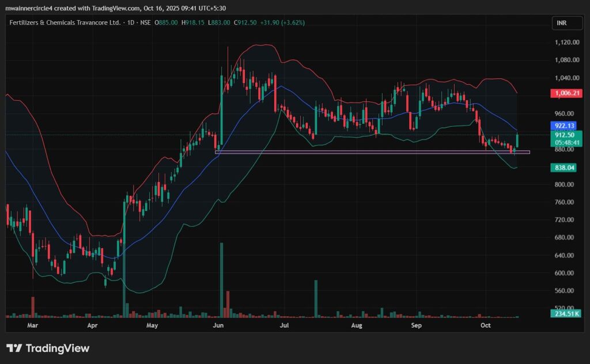Click the TradingView wordmark text
This screenshot has height=364, width=590.
(57, 348)
